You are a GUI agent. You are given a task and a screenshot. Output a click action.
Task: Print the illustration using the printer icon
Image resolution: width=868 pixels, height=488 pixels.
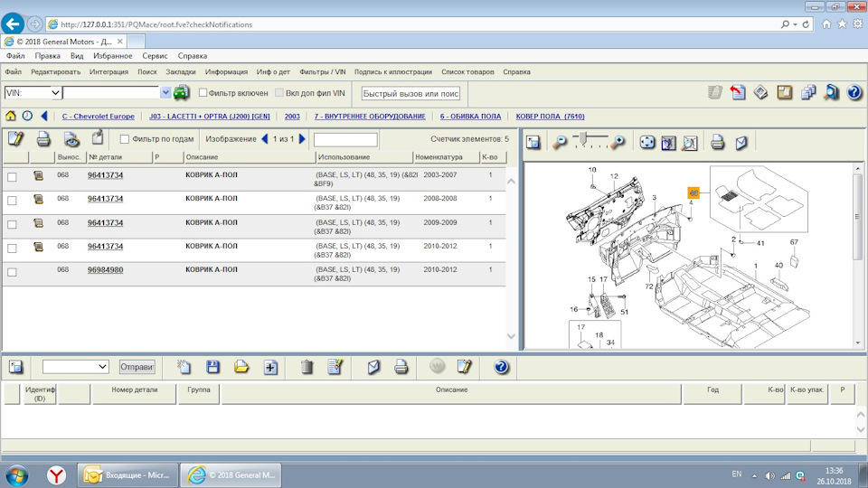pyautogui.click(x=717, y=143)
